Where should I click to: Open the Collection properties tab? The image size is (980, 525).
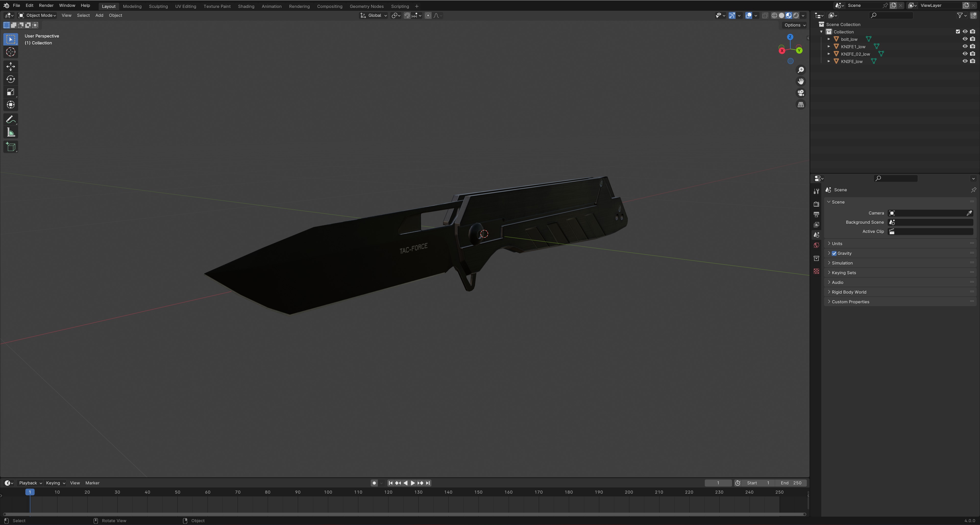816,258
